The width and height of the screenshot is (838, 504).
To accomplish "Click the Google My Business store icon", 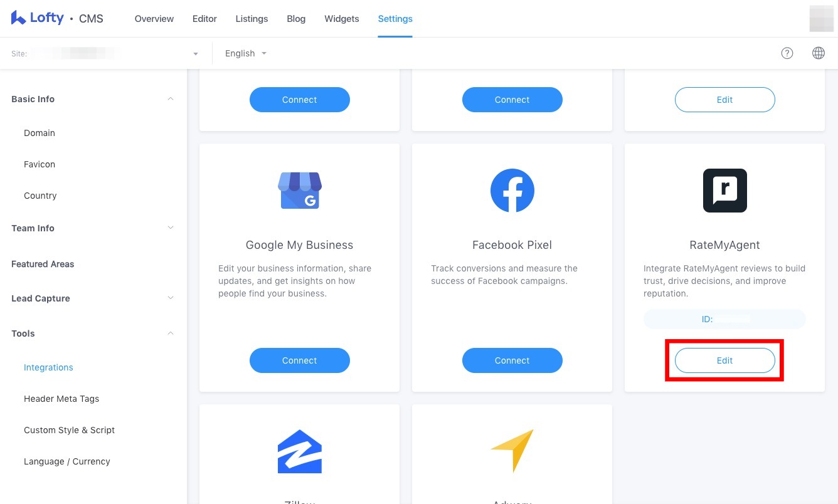I will click(300, 191).
